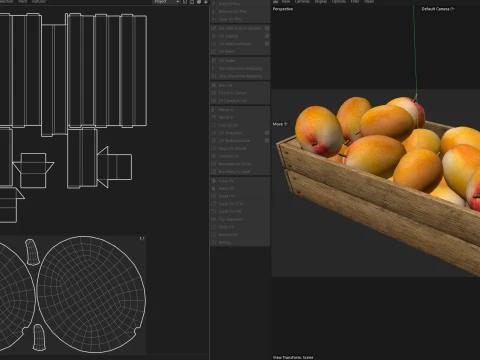Screen dimensions: 480x360
Task: Open the viewport Panel menu
Action: tap(369, 1)
